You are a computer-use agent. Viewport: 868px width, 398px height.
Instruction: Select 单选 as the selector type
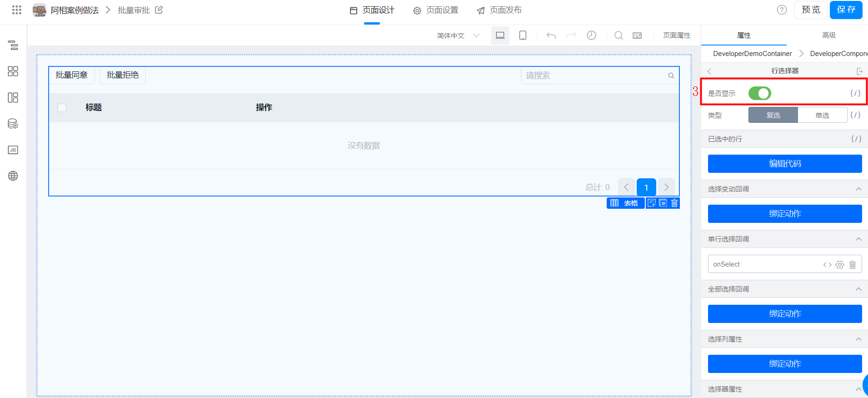click(822, 115)
